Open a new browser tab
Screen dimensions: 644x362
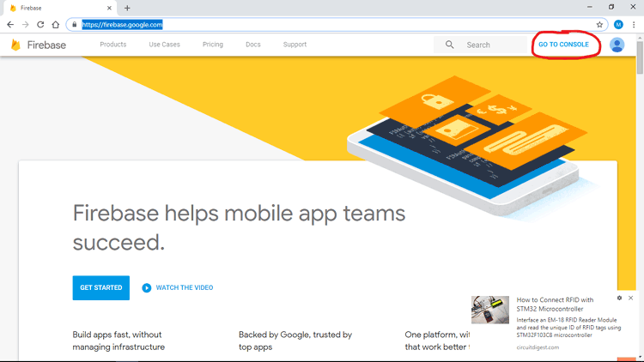click(127, 8)
